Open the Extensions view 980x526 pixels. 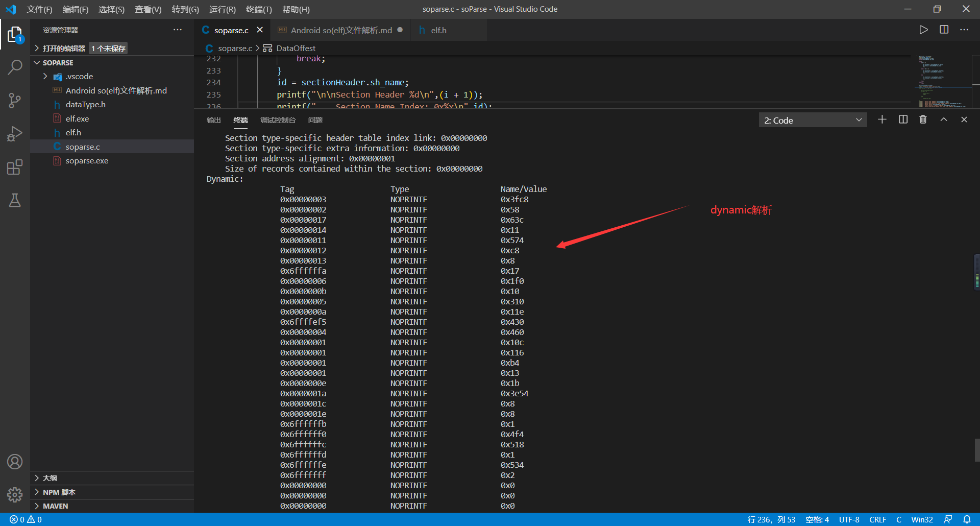tap(15, 167)
